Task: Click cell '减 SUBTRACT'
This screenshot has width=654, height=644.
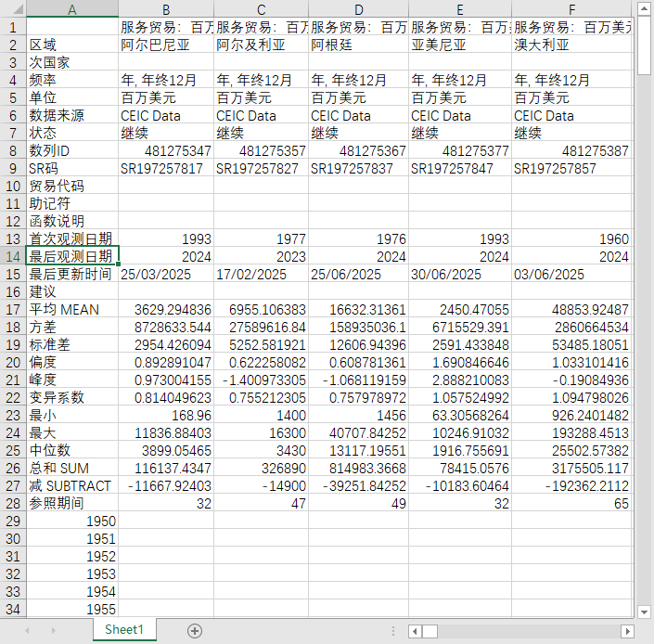Action: coord(72,485)
